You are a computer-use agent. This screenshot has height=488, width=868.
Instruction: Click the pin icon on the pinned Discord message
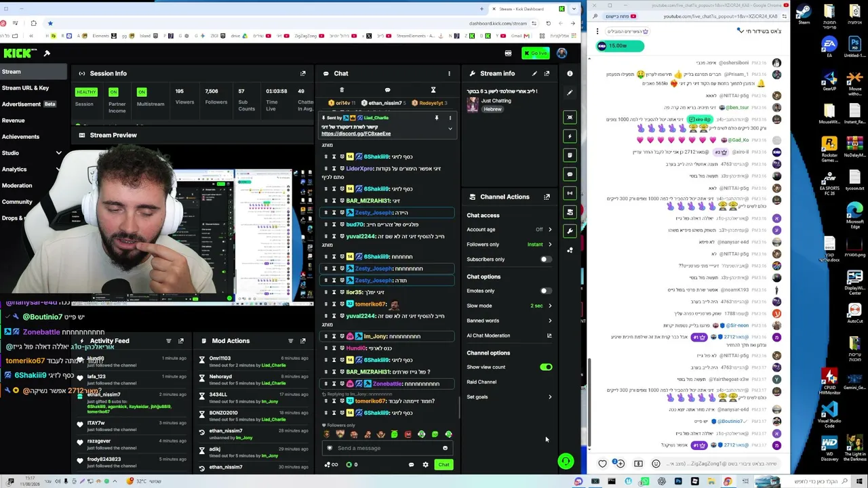tap(437, 118)
